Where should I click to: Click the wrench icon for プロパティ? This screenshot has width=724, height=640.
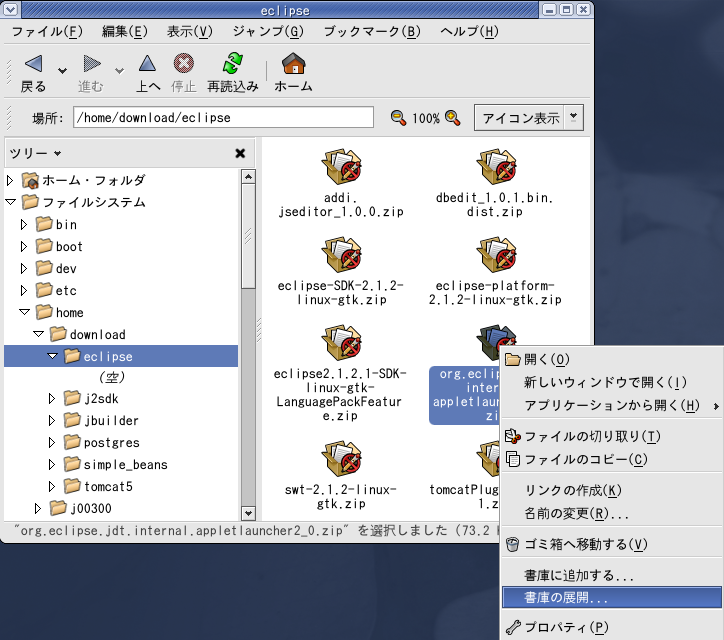pos(513,627)
